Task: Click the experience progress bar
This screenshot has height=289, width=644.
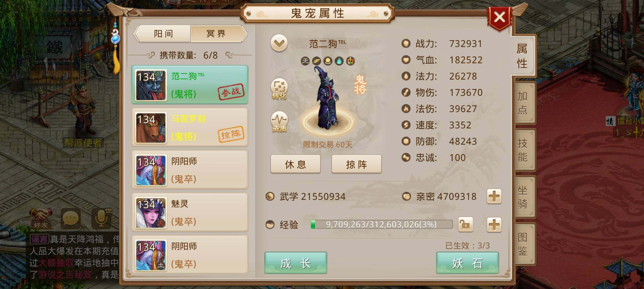Action: point(382,225)
